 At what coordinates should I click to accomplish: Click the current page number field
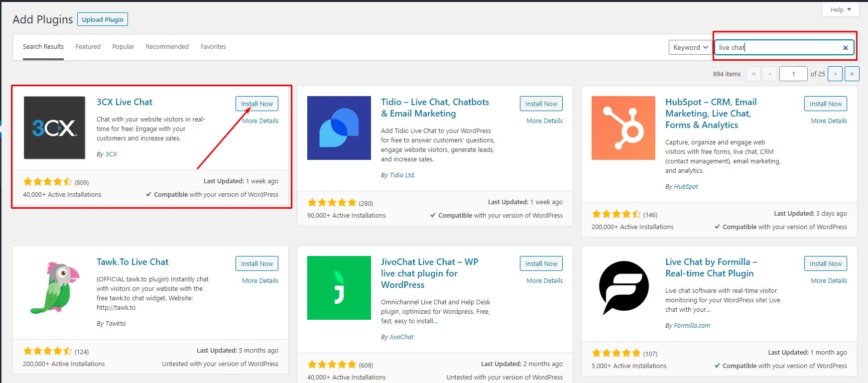pos(793,74)
